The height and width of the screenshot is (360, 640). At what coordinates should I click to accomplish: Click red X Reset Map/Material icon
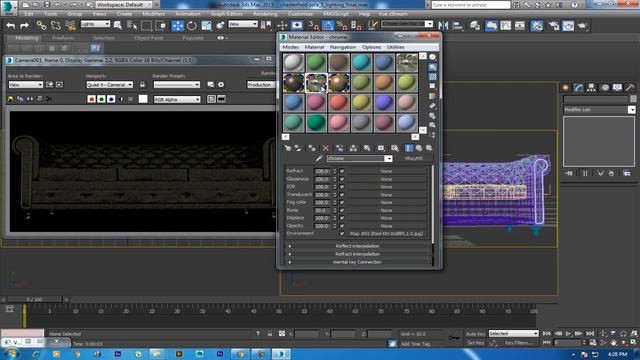click(325, 148)
